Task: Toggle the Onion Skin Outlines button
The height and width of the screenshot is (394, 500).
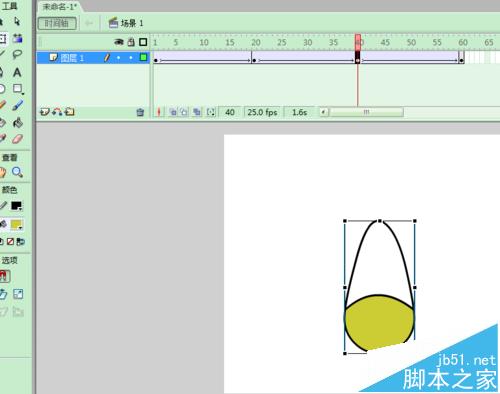Action: tap(184, 112)
